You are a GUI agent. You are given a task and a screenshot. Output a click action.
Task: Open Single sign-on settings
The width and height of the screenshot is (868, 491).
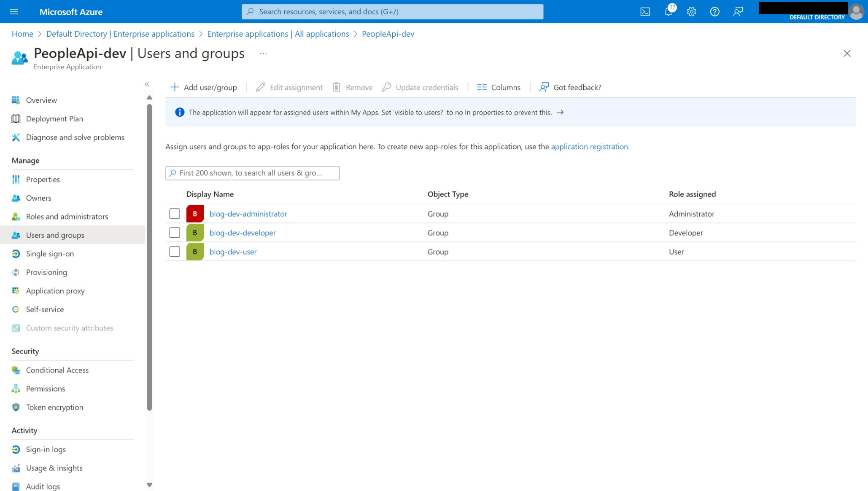pyautogui.click(x=49, y=253)
